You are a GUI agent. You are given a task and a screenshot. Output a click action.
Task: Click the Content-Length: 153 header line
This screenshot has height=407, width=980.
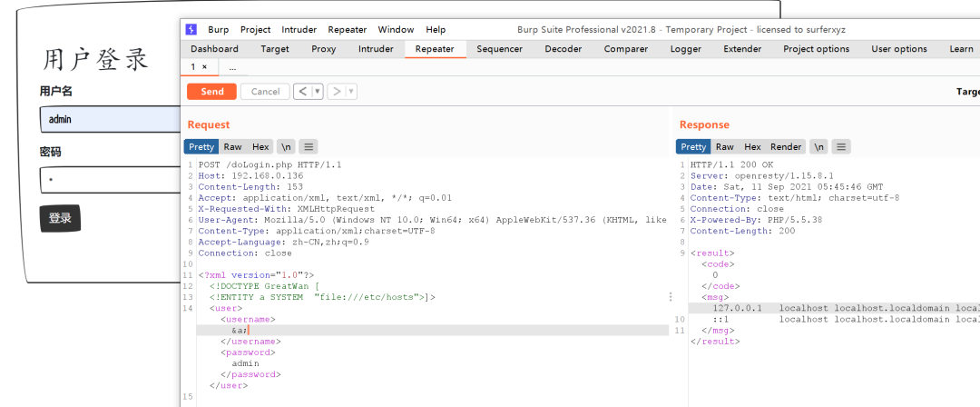250,186
